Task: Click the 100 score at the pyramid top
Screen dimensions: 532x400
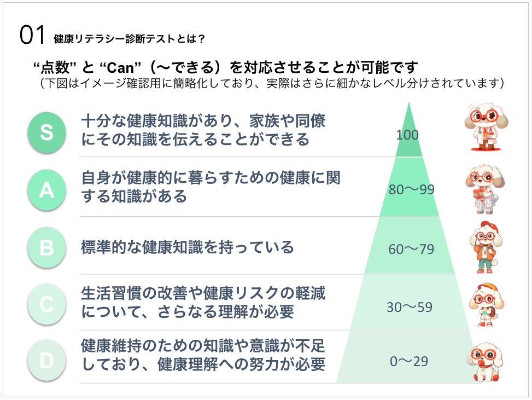Action: [x=407, y=135]
